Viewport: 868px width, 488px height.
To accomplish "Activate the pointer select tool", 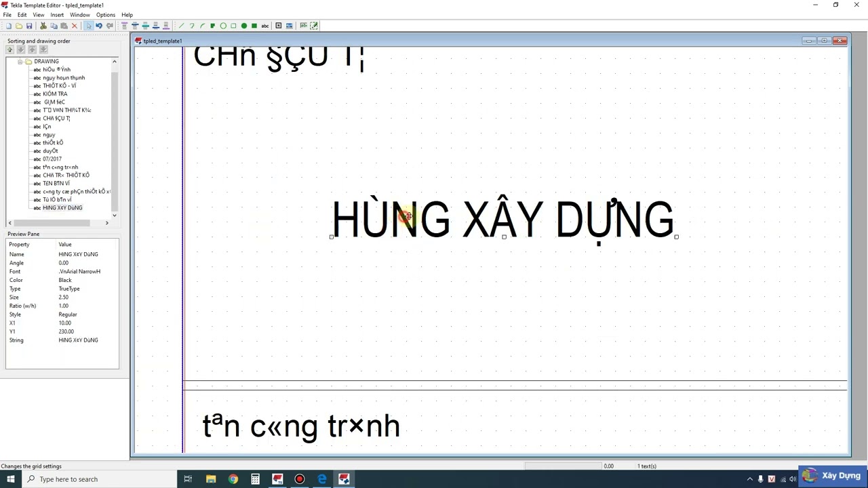I will point(88,26).
